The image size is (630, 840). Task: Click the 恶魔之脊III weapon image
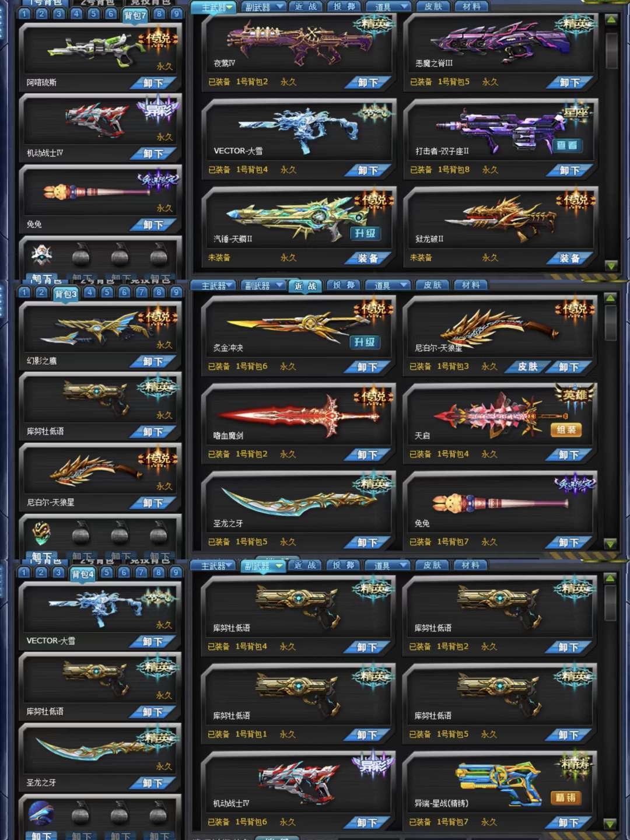tap(499, 42)
